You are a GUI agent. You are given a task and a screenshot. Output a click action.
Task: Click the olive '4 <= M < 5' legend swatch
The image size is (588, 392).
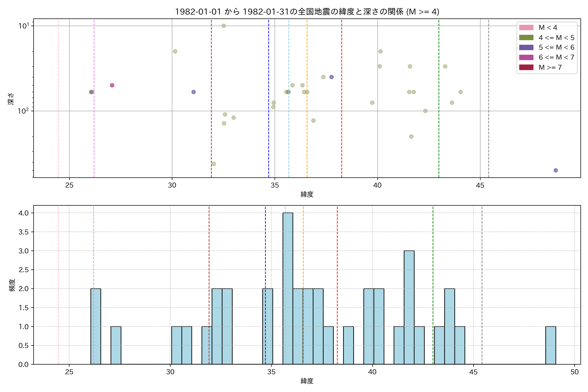coord(526,38)
